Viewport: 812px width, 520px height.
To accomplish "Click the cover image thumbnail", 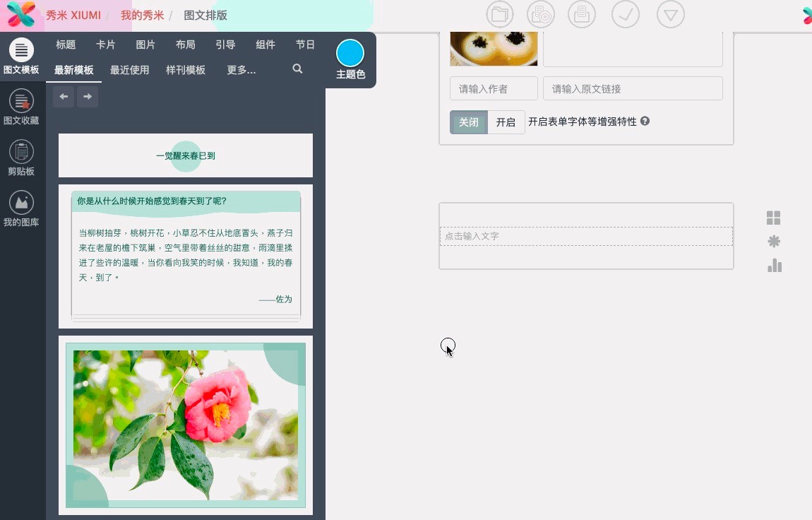I will coord(494,49).
